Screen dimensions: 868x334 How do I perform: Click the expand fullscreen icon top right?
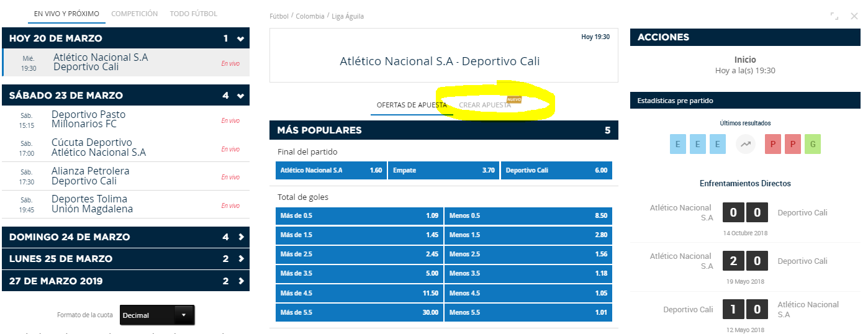tap(834, 16)
